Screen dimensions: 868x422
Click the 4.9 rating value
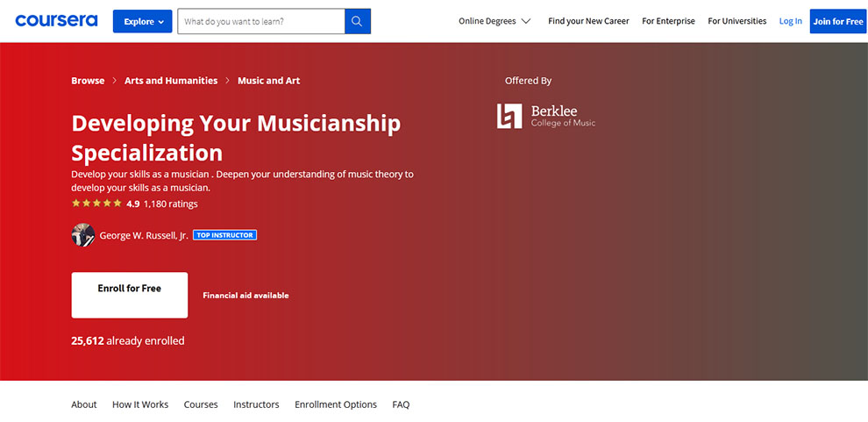coord(133,204)
